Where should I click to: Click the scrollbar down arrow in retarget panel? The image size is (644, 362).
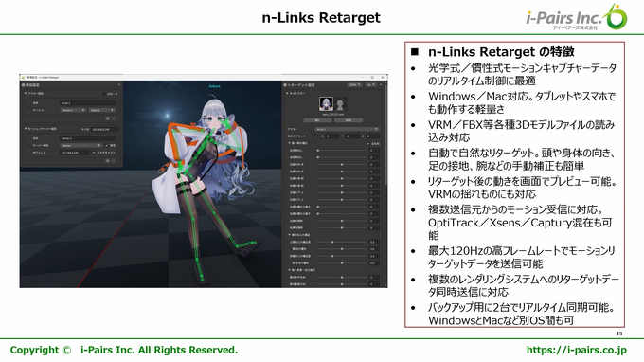[386, 284]
